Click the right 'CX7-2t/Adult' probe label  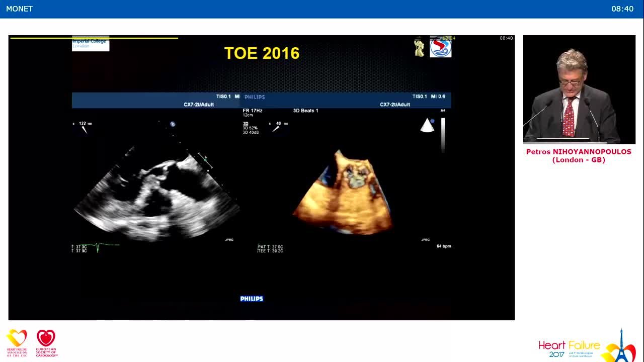pyautogui.click(x=395, y=105)
